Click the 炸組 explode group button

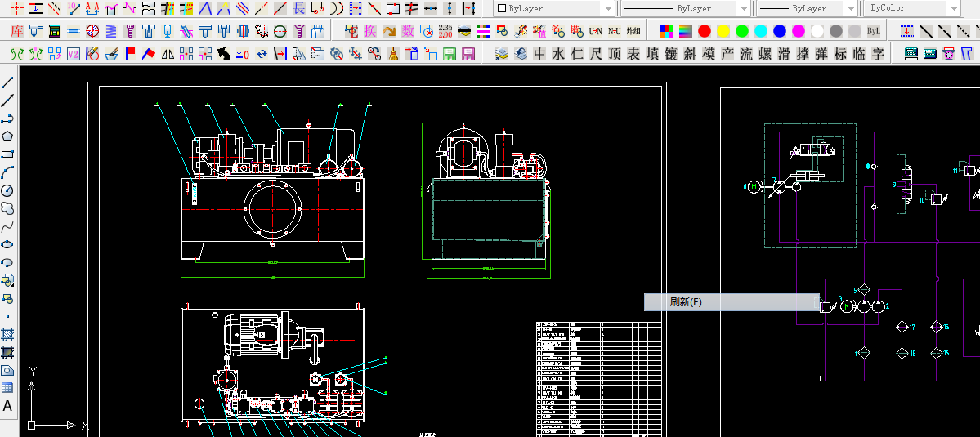[633, 30]
